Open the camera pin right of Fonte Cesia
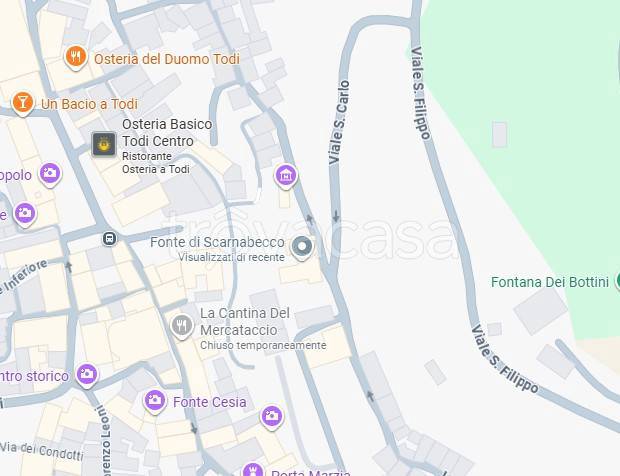Viewport: 620px width, 476px height. (x=272, y=417)
